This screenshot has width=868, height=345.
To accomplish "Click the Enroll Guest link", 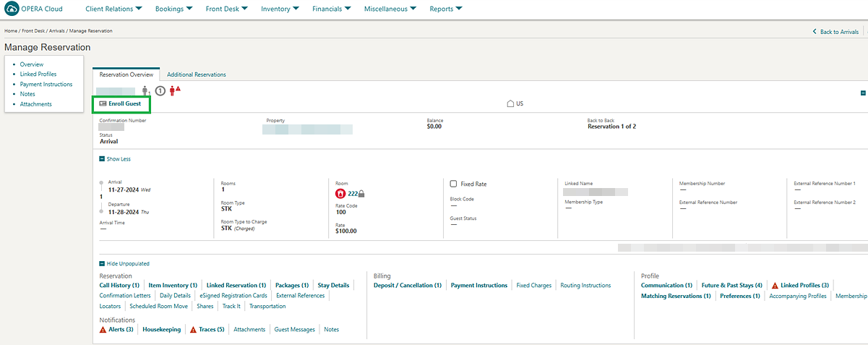I will point(124,104).
